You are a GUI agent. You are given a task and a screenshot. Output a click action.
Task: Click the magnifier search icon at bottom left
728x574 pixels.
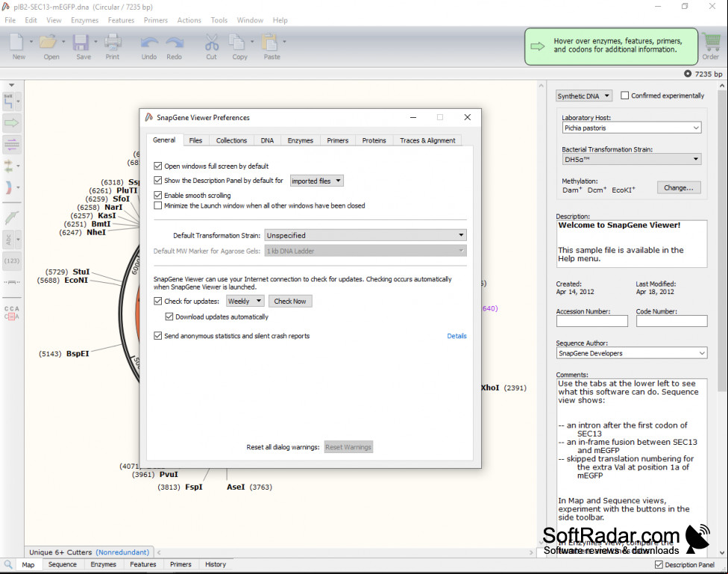(8, 564)
